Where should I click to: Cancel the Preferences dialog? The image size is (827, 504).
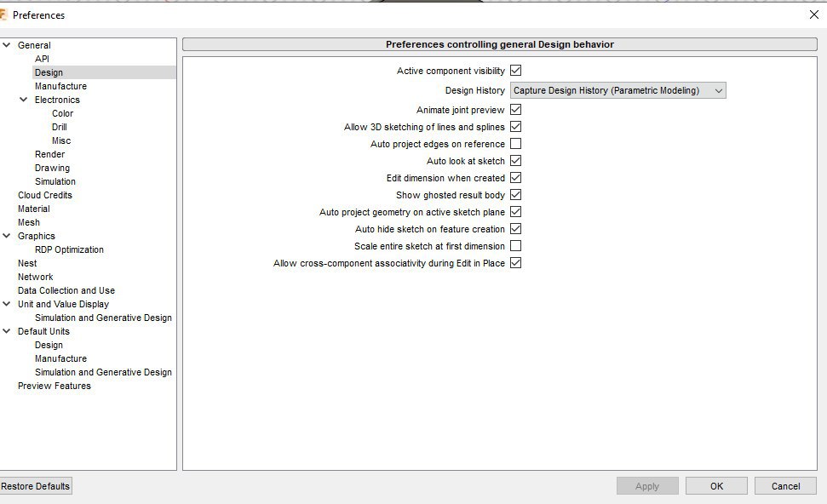click(x=785, y=486)
